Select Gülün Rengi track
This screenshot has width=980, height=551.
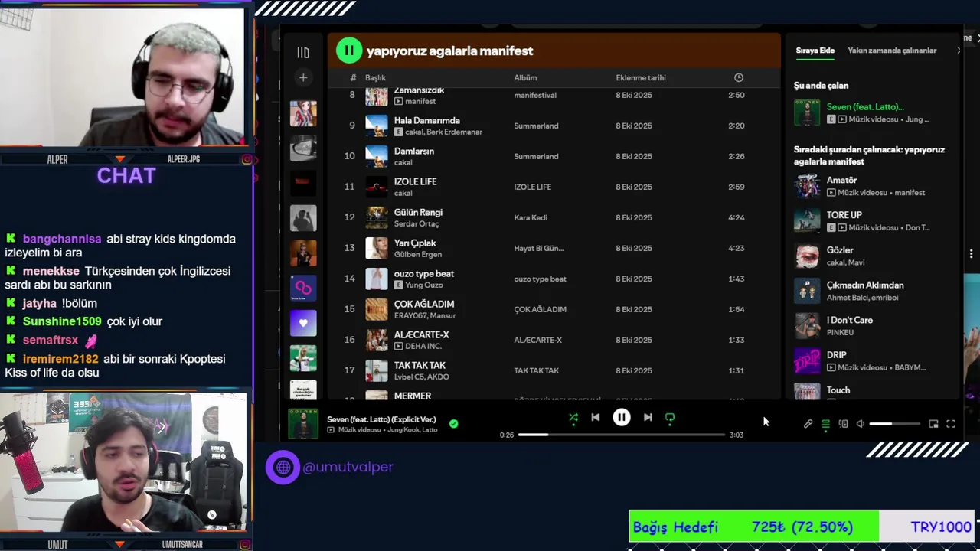pos(554,217)
